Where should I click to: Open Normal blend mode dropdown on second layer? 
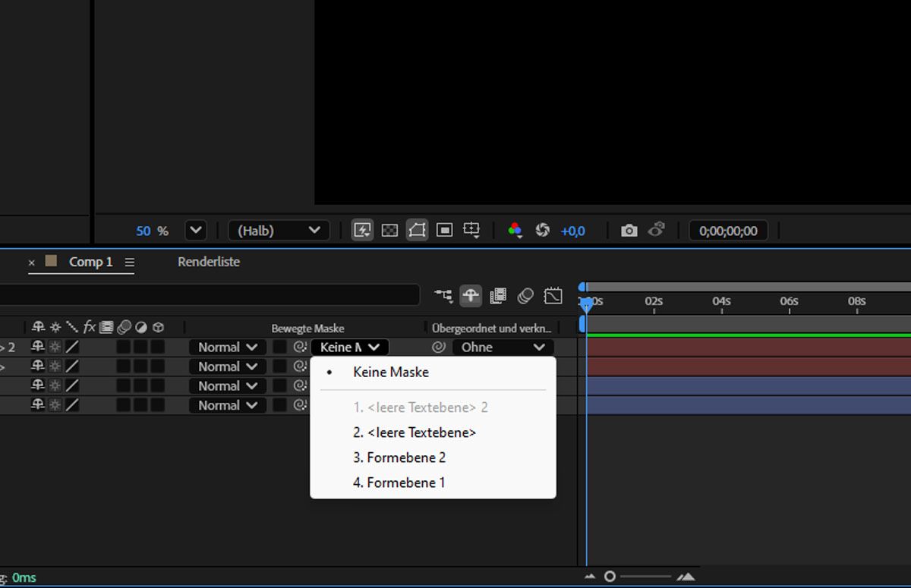tap(227, 366)
